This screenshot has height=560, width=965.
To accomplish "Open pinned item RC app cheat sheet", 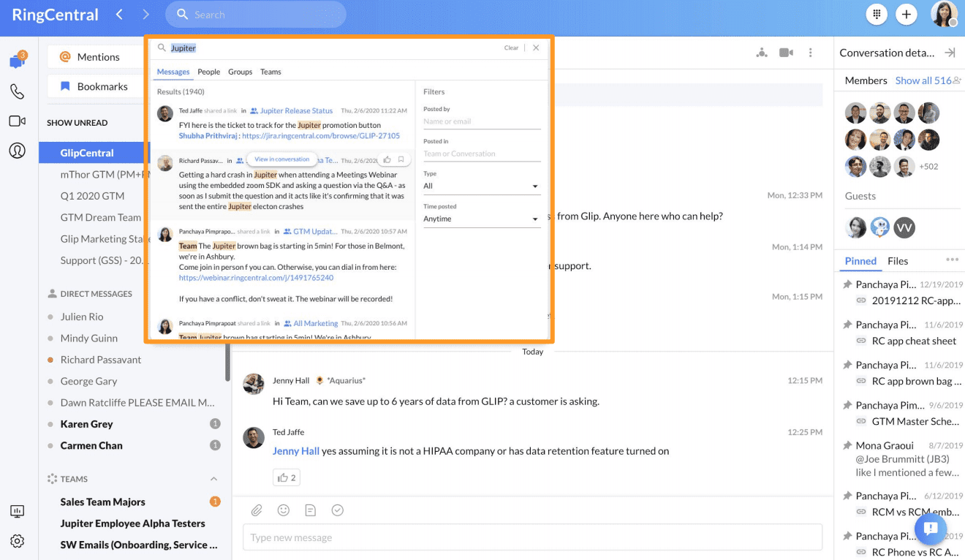I will (x=914, y=341).
